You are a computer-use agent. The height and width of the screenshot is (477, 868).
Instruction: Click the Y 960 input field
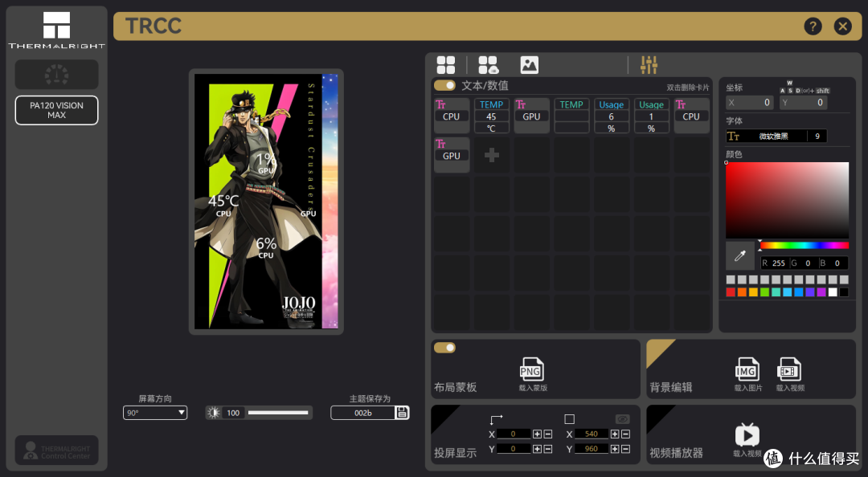pyautogui.click(x=592, y=449)
